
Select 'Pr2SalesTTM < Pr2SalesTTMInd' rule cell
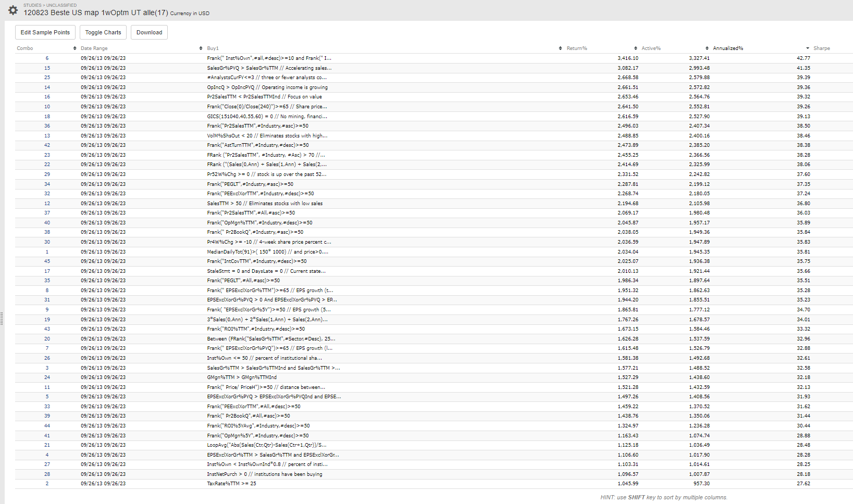pyautogui.click(x=264, y=97)
